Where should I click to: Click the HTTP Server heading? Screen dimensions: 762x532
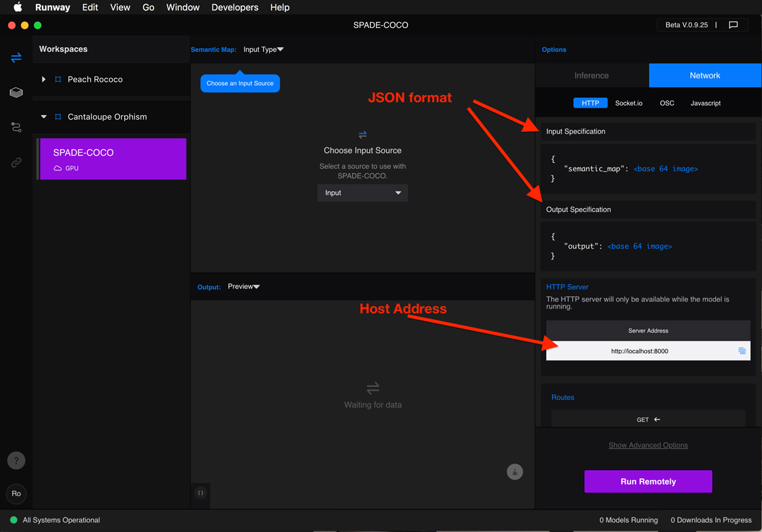coord(567,287)
